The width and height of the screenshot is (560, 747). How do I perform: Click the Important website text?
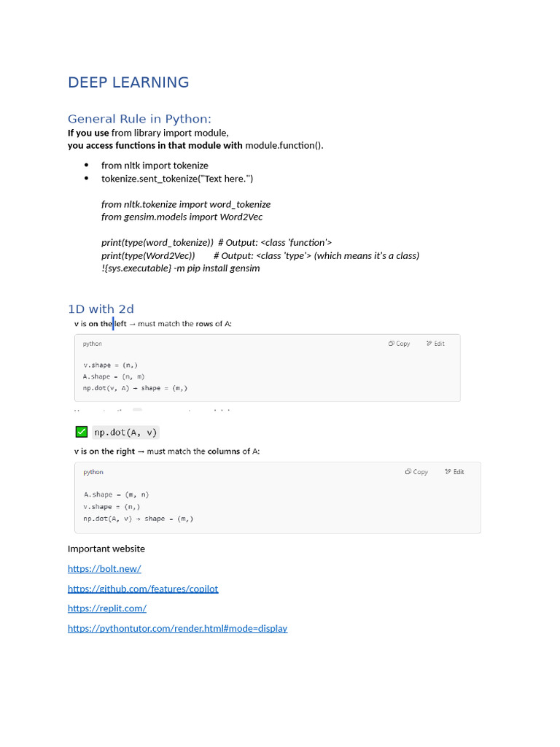(x=106, y=549)
